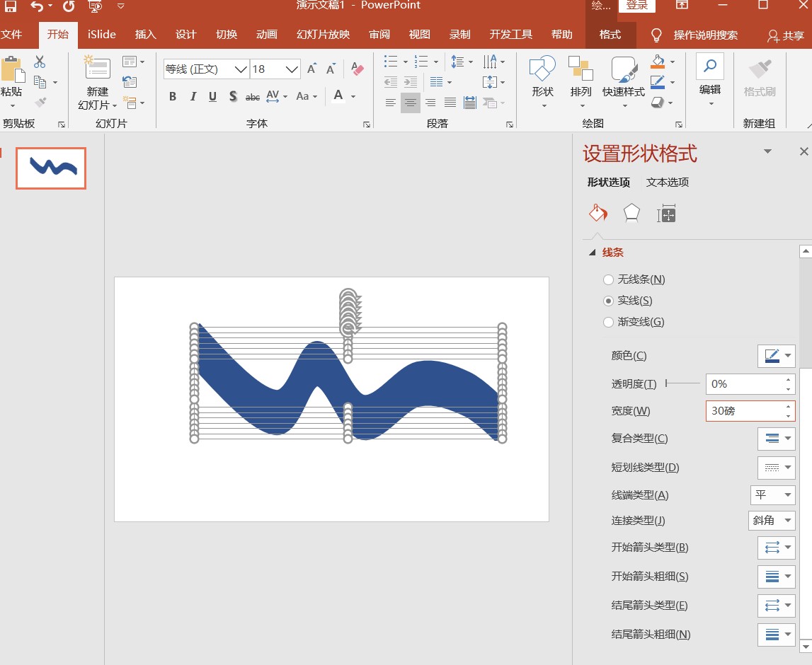The height and width of the screenshot is (665, 812).
Task: Apply Italic formatting to text
Action: 193,97
